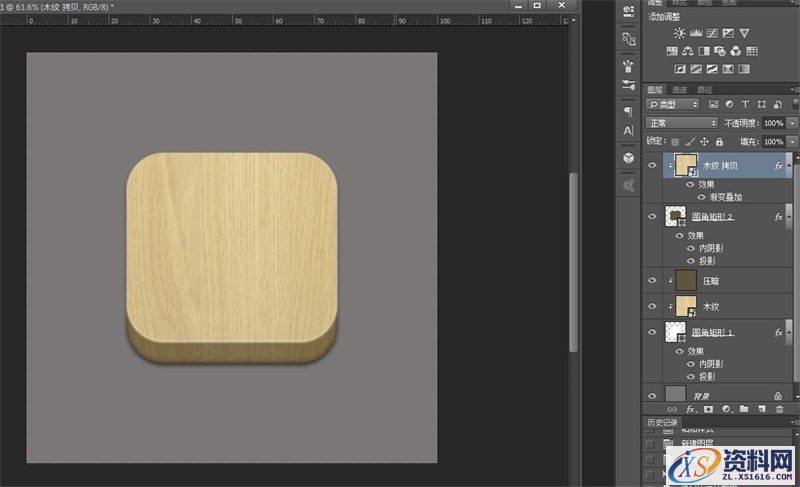Toggle visibility of the 压暗 layer
Image resolution: width=800 pixels, height=487 pixels.
[653, 282]
